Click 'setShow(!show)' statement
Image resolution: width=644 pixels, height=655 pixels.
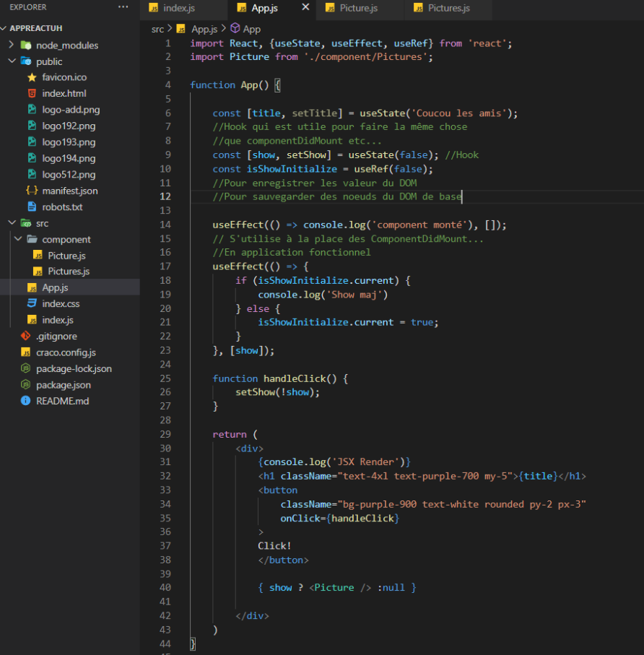coord(277,392)
